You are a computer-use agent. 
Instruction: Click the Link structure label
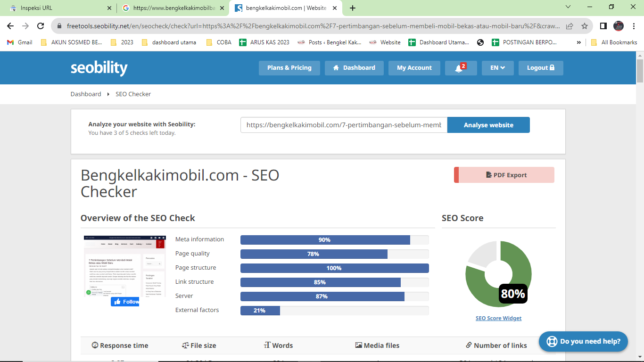pyautogui.click(x=194, y=282)
